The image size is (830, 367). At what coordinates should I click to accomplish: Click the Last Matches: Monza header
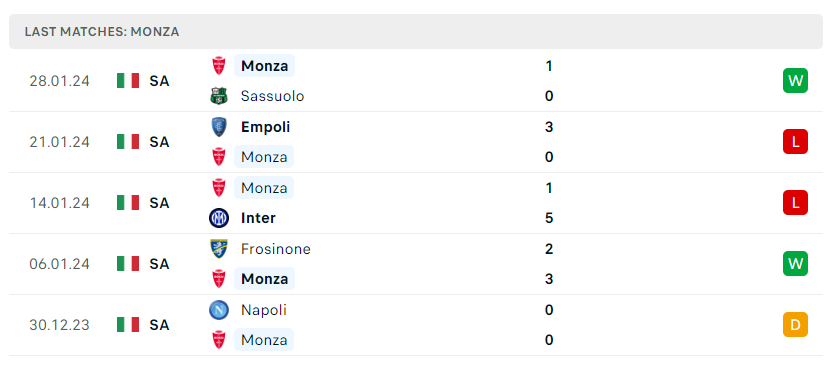(x=102, y=32)
